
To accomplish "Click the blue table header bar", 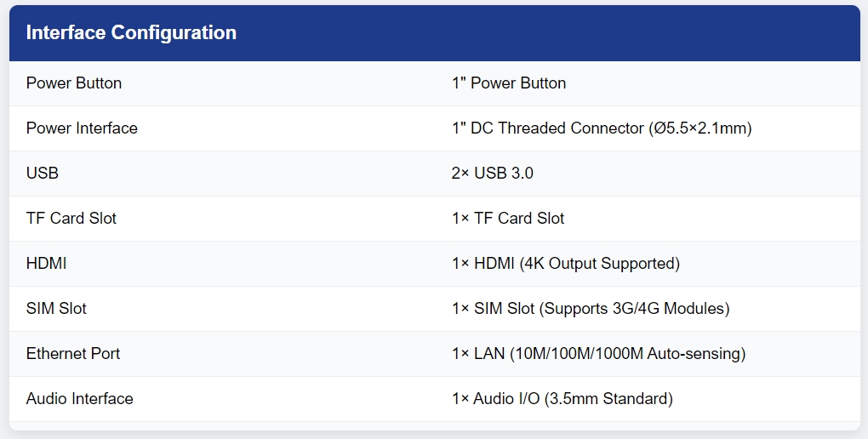I will (x=435, y=33).
